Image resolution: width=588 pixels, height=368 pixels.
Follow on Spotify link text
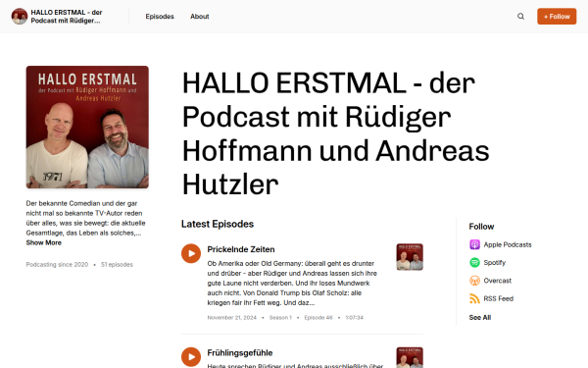[x=494, y=262]
